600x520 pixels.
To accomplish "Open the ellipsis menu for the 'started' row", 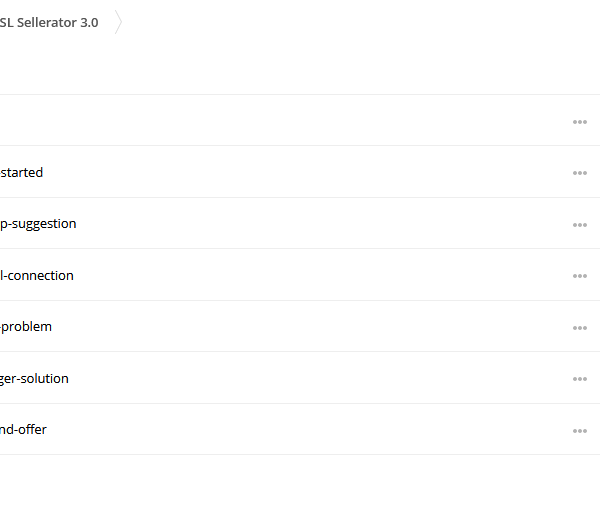I will click(x=580, y=173).
